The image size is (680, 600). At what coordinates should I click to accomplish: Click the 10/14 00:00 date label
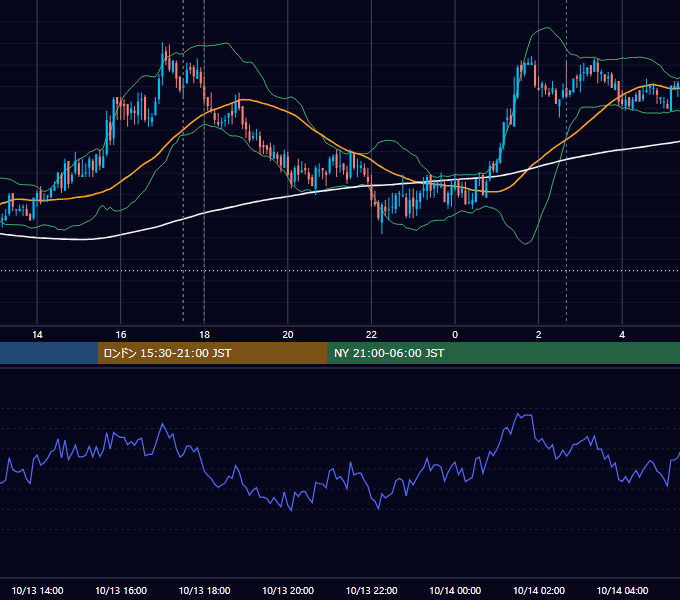[x=455, y=590]
